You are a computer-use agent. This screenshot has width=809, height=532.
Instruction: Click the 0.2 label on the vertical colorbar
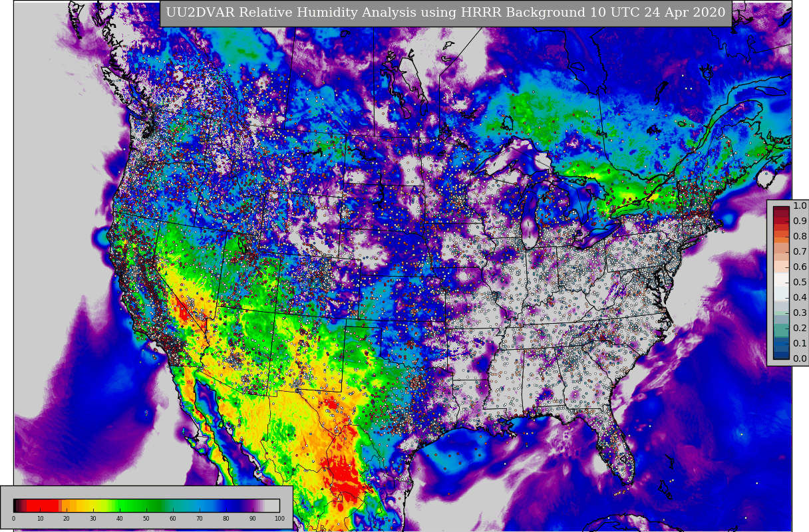[x=800, y=329]
